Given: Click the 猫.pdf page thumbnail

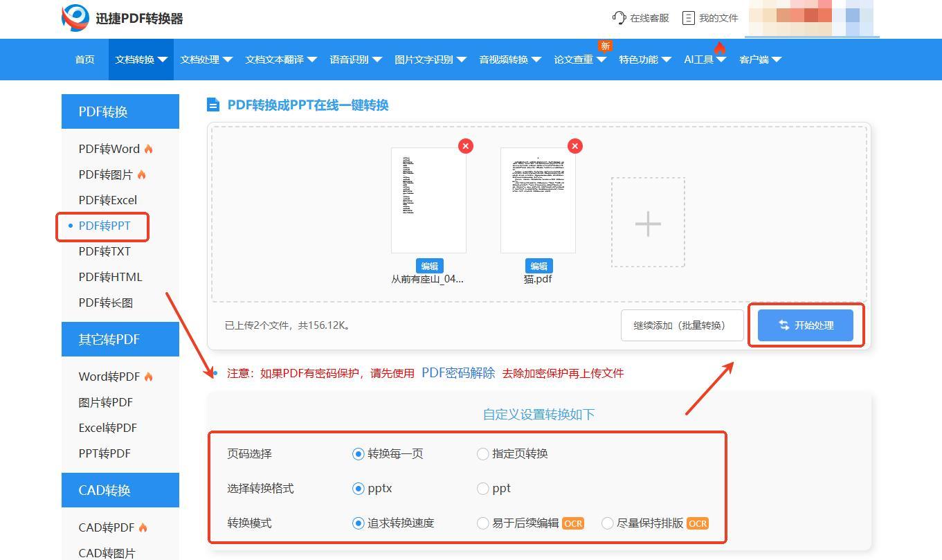Looking at the screenshot, I should pos(538,200).
